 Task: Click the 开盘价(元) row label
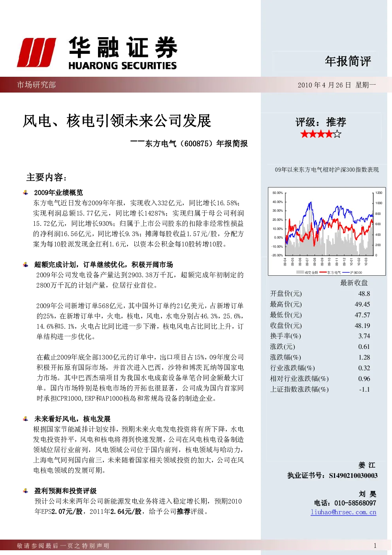click(x=286, y=294)
